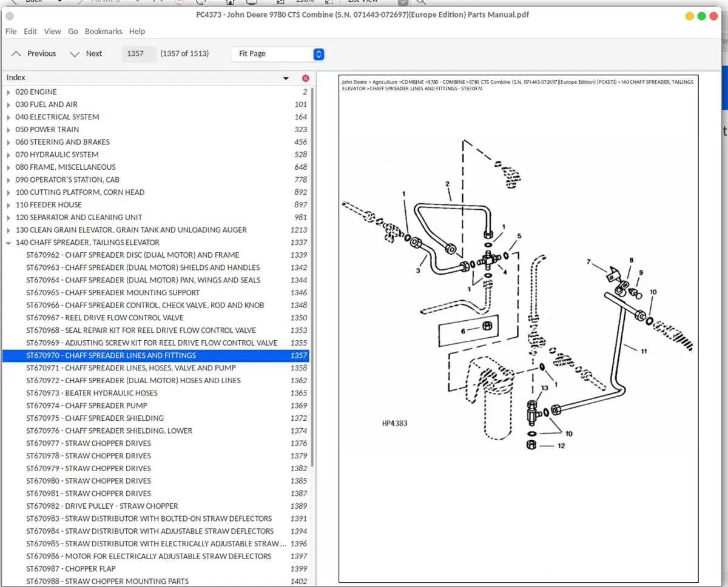Select ST670973 beater hydraulic hoses
This screenshot has width=728, height=587.
pyautogui.click(x=156, y=393)
